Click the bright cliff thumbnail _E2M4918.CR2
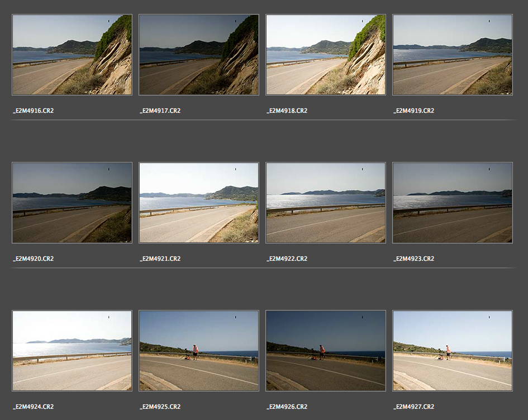Screen dimensions: 528x420 (x=325, y=55)
